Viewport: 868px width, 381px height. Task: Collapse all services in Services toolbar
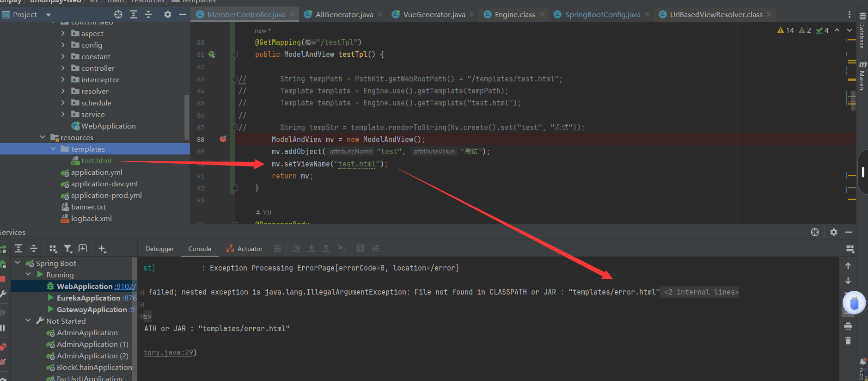[x=34, y=249]
